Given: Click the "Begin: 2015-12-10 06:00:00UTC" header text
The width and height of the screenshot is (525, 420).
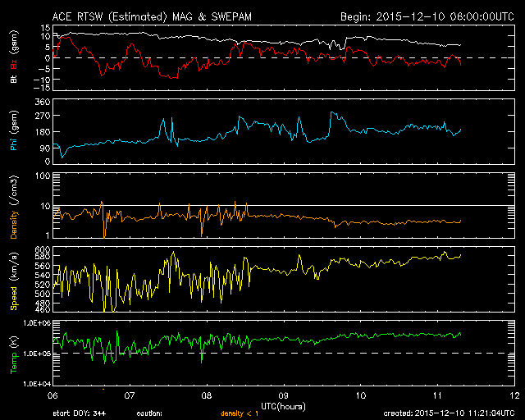Looking at the screenshot, I should point(427,16).
